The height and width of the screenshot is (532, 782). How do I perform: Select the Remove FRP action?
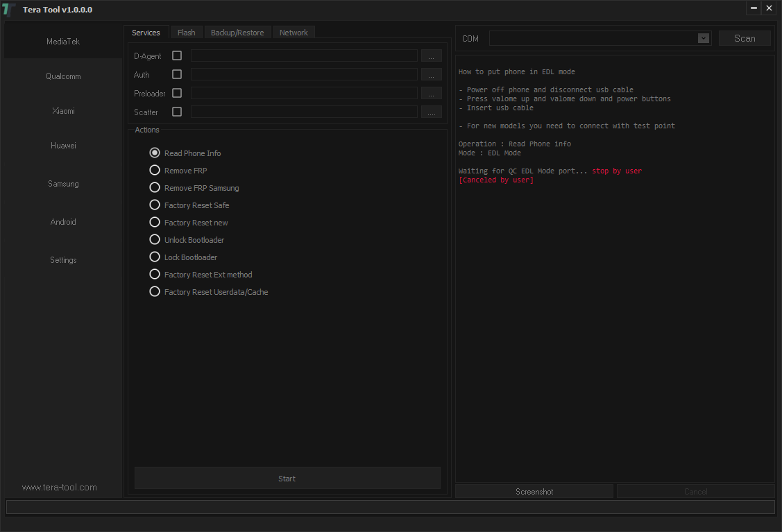tap(154, 170)
